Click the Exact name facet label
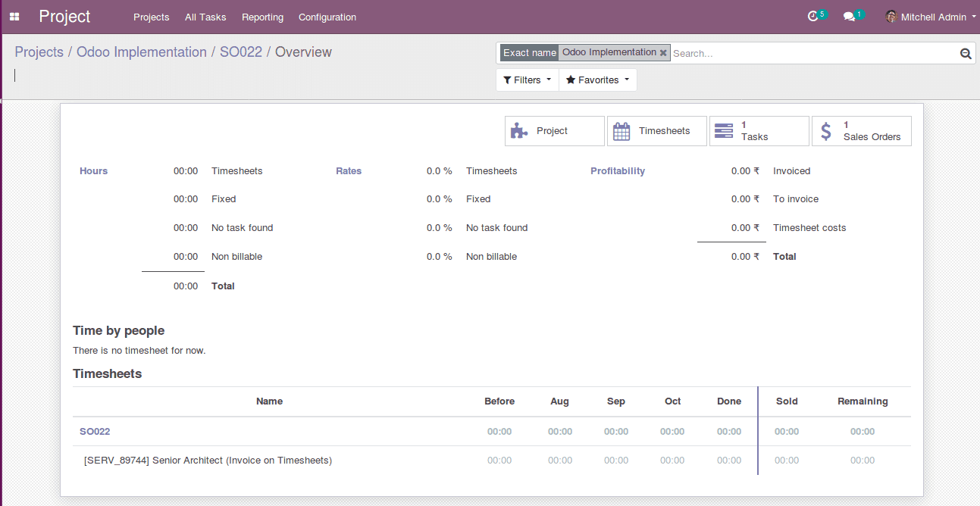The height and width of the screenshot is (506, 980). click(x=529, y=53)
